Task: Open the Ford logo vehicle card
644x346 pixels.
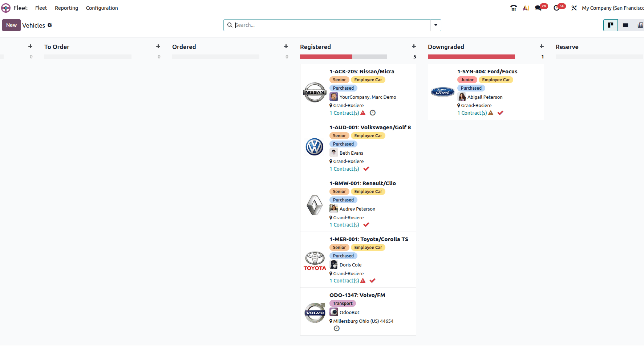Action: pos(442,92)
